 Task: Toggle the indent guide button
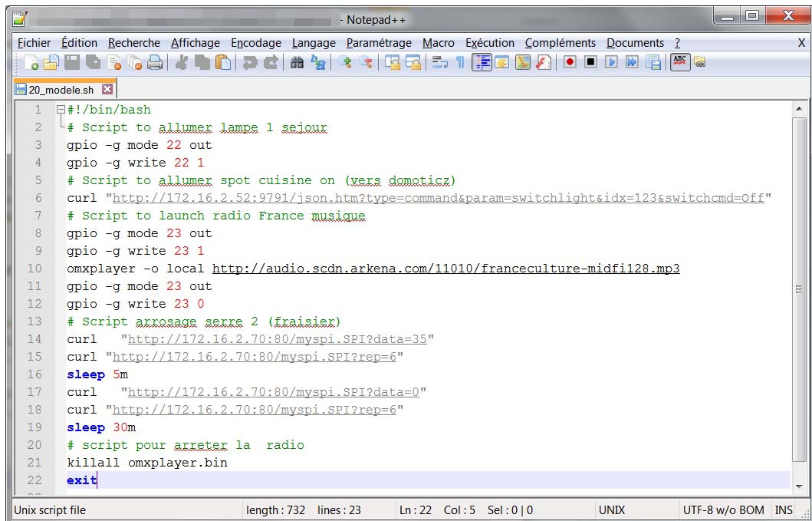(x=482, y=63)
